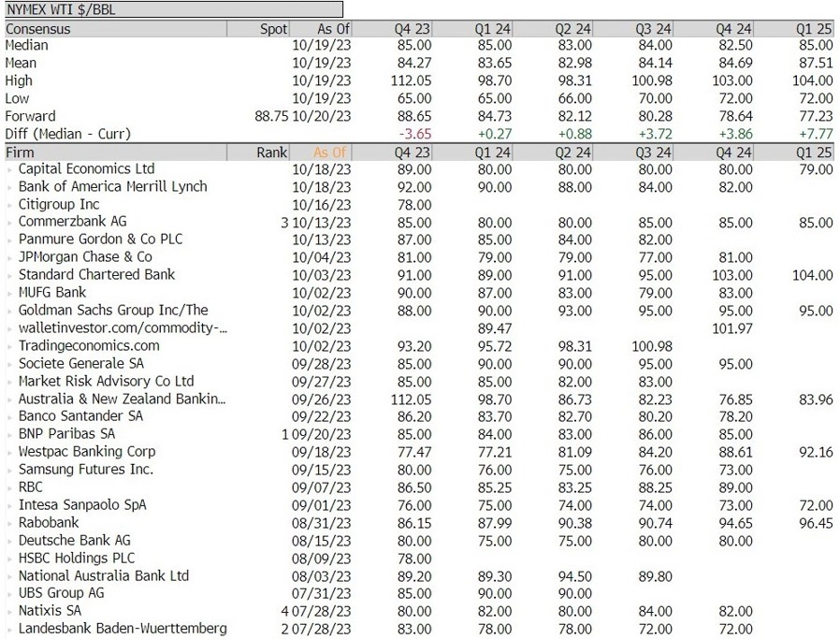Click Banco Santander's Q1 24 value 83.70

pos(495,416)
